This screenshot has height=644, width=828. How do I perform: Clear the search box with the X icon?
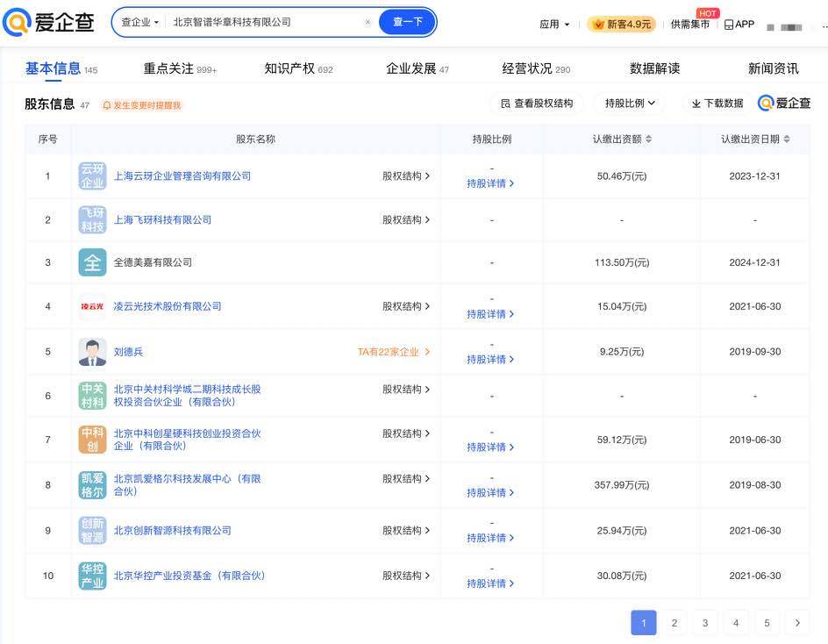coord(368,23)
